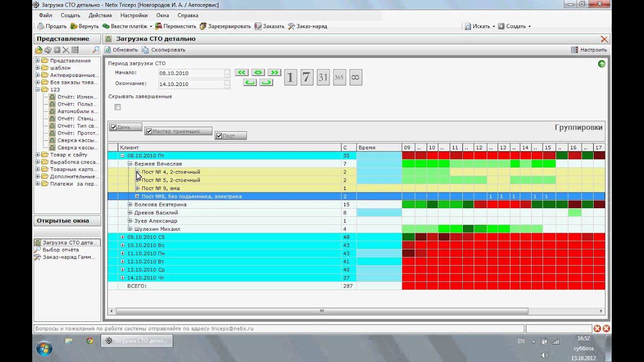Set period to 31 days button
Viewport: 644px width, 362px height.
[x=323, y=77]
